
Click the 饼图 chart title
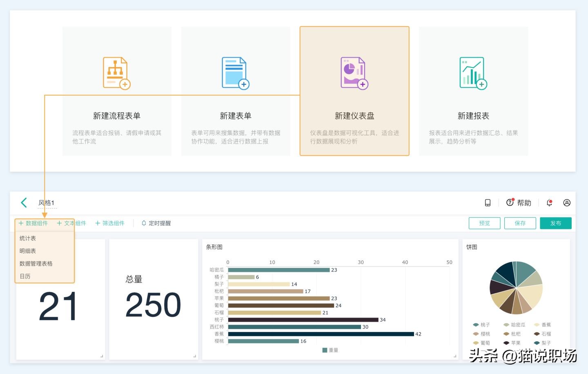pyautogui.click(x=472, y=247)
